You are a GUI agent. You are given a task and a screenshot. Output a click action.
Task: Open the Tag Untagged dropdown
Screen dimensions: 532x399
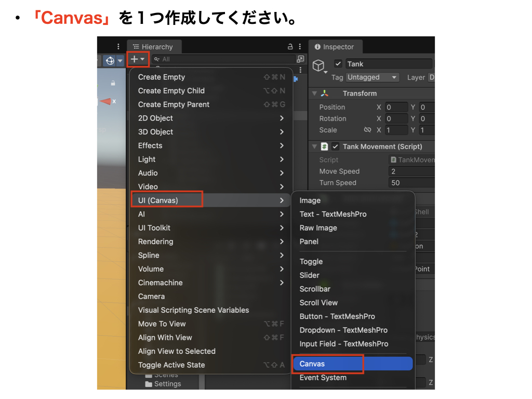[373, 77]
